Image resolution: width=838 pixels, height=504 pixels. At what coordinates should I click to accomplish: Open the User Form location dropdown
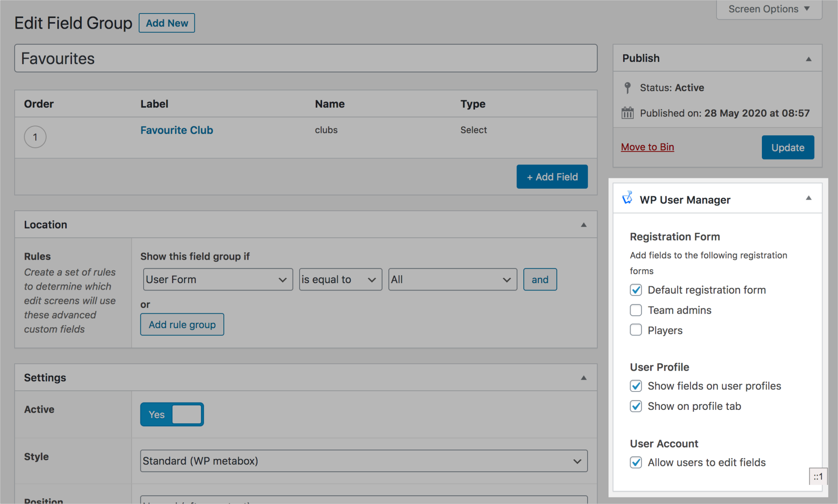218,279
